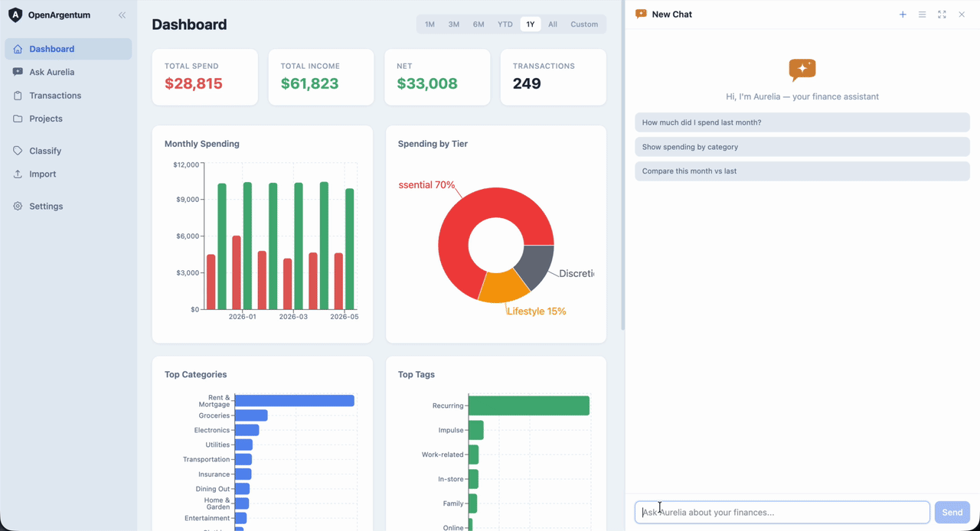Click the dashboard vertical scrollbar
Screen dimensions: 980x531
pos(622,165)
